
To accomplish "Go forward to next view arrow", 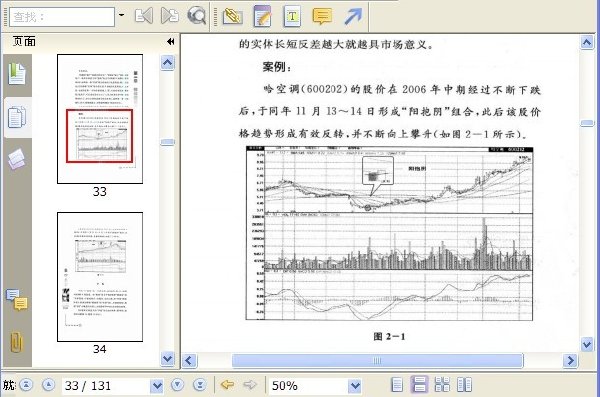I will click(x=250, y=384).
